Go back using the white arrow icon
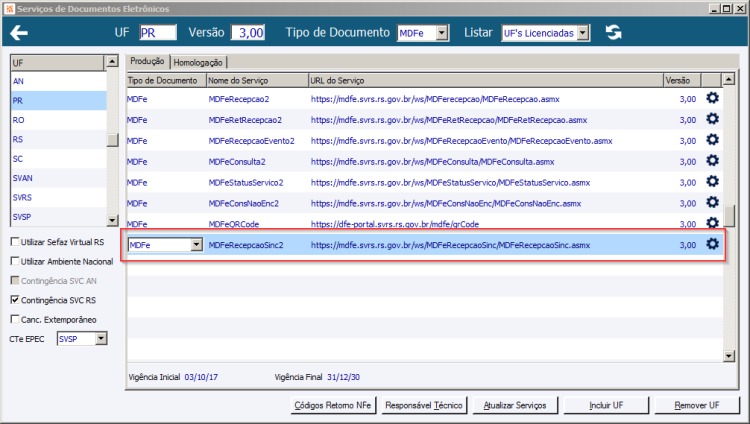Viewport: 750px width, 424px height. coord(19,33)
